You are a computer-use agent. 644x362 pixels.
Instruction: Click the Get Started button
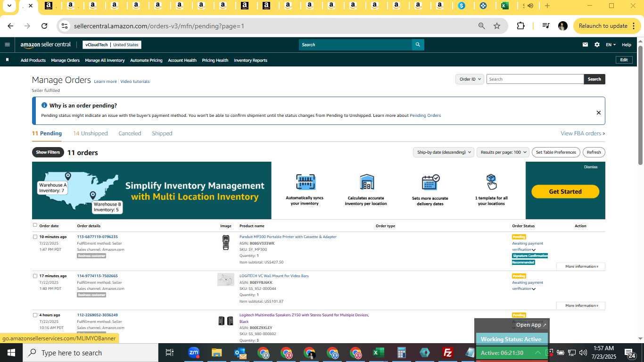(x=565, y=191)
